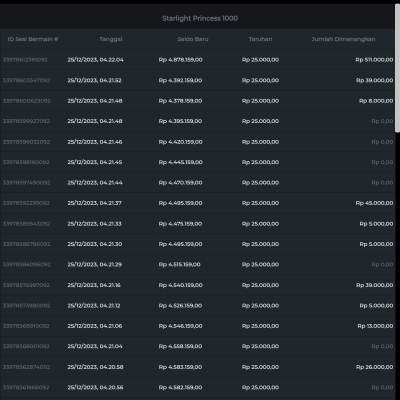Click winnings Rp 45.000,00

(374, 203)
